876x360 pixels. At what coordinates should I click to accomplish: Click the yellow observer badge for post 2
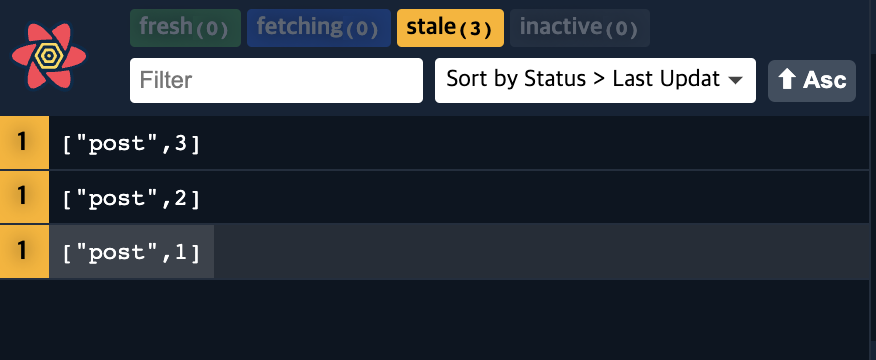tap(24, 197)
